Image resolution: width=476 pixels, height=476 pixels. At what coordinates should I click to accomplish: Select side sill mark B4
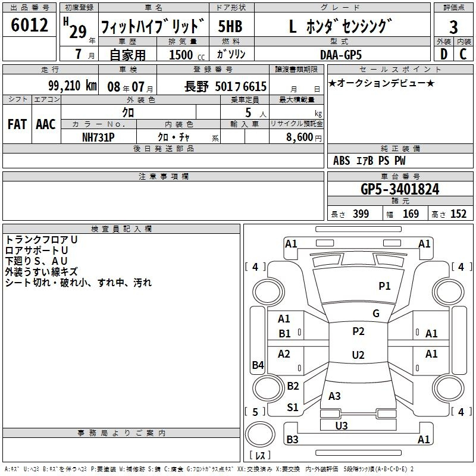(258, 365)
